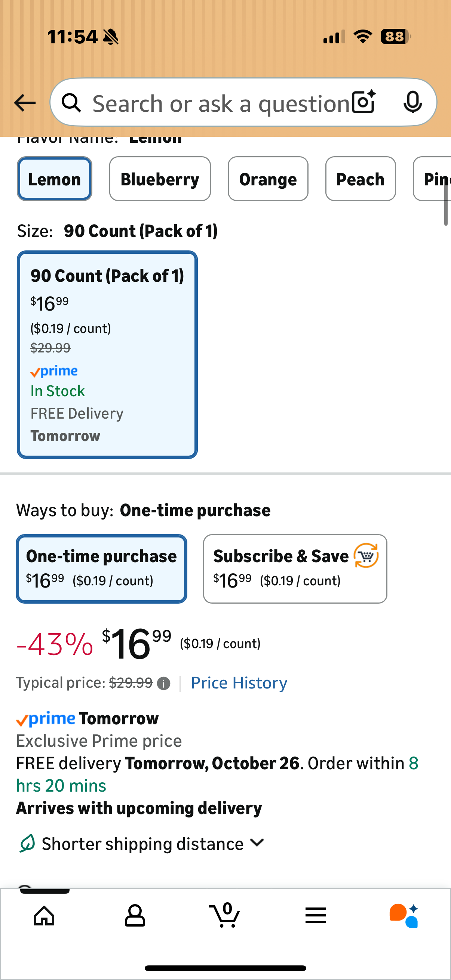Tap the search input field
The width and height of the screenshot is (451, 980).
tap(221, 103)
